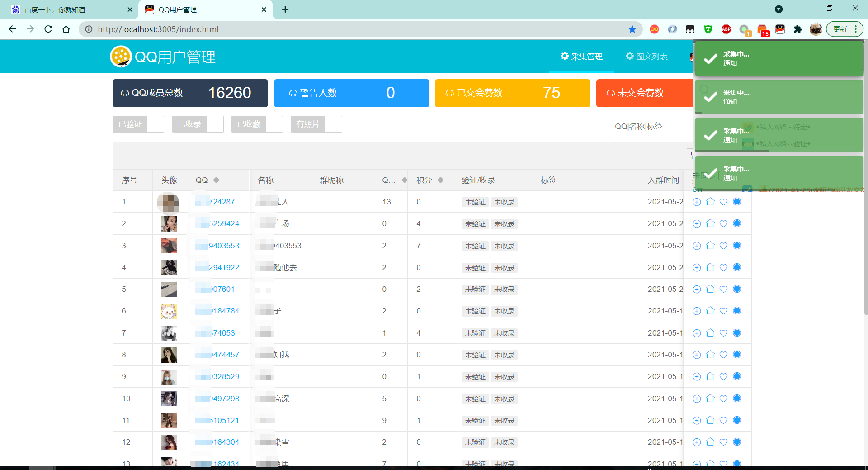Sort table by QQ column
This screenshot has width=868, height=470.
(x=216, y=180)
